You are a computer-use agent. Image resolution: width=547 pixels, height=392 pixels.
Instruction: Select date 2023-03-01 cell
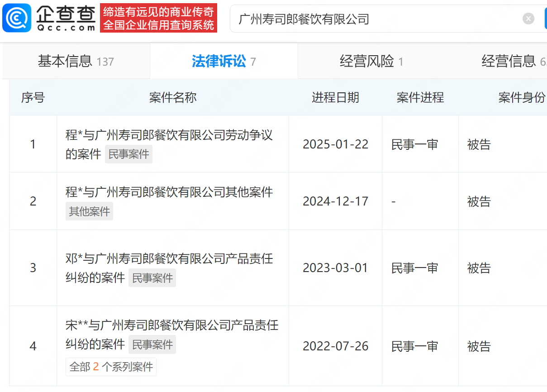[x=336, y=268]
